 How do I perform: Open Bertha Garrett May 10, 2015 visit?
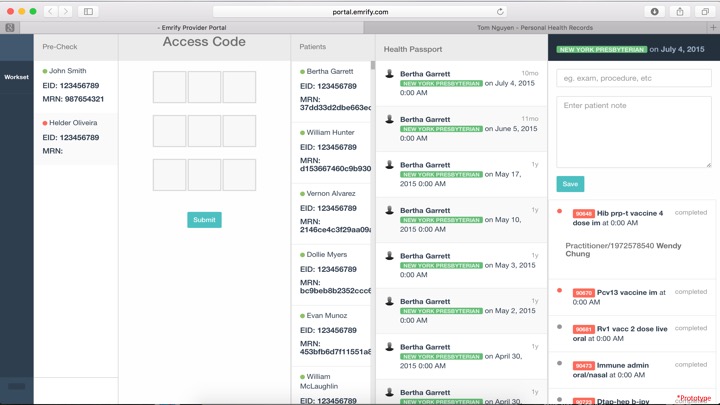[461, 219]
